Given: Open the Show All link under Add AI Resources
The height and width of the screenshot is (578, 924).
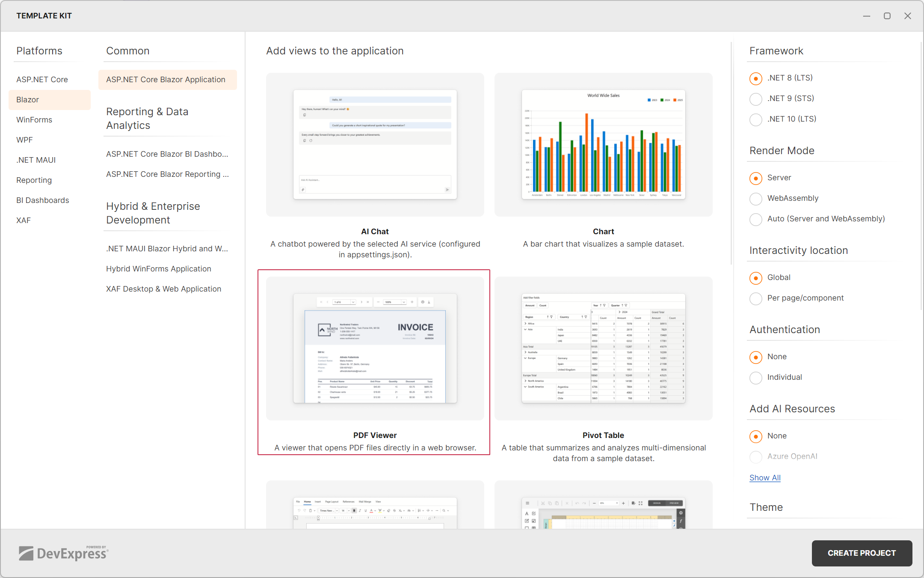Looking at the screenshot, I should tap(765, 477).
